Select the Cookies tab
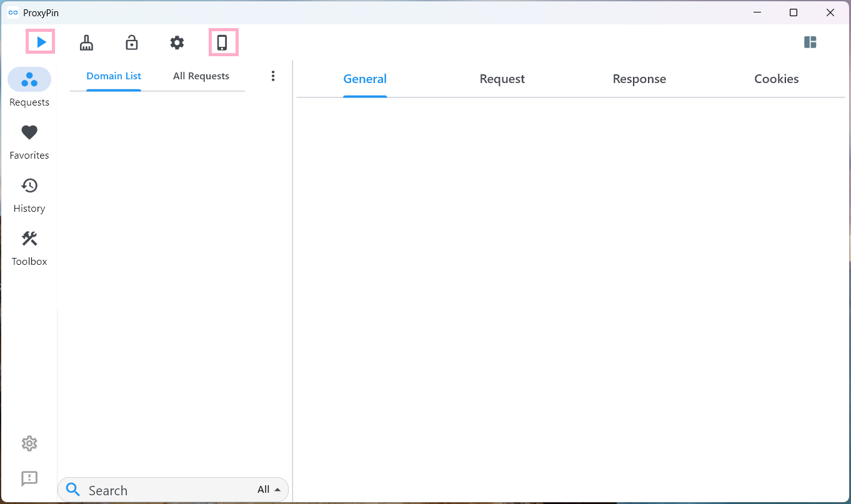This screenshot has width=851, height=504. 777,79
